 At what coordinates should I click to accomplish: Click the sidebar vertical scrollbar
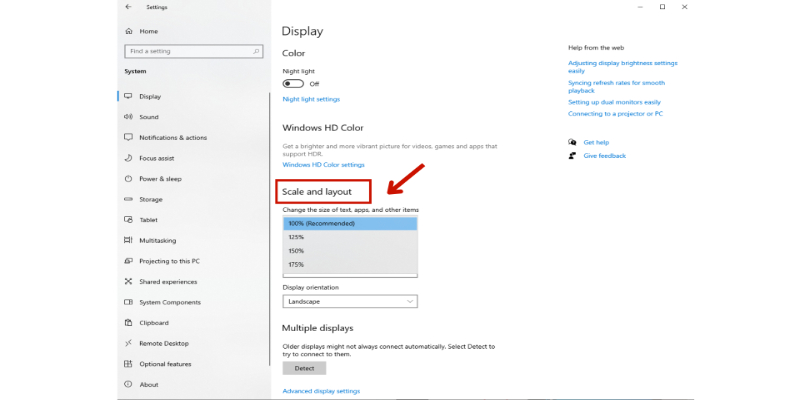269,229
